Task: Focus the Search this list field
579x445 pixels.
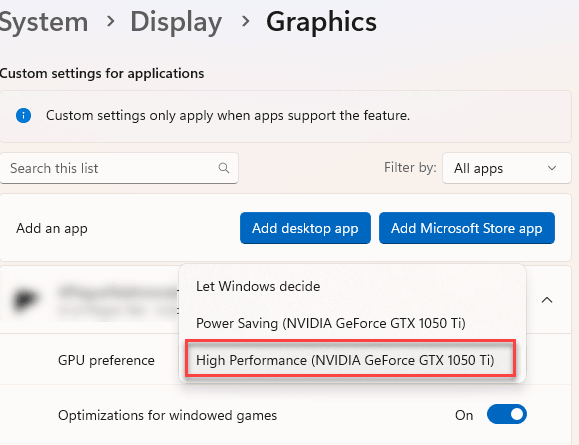Action: [x=119, y=168]
